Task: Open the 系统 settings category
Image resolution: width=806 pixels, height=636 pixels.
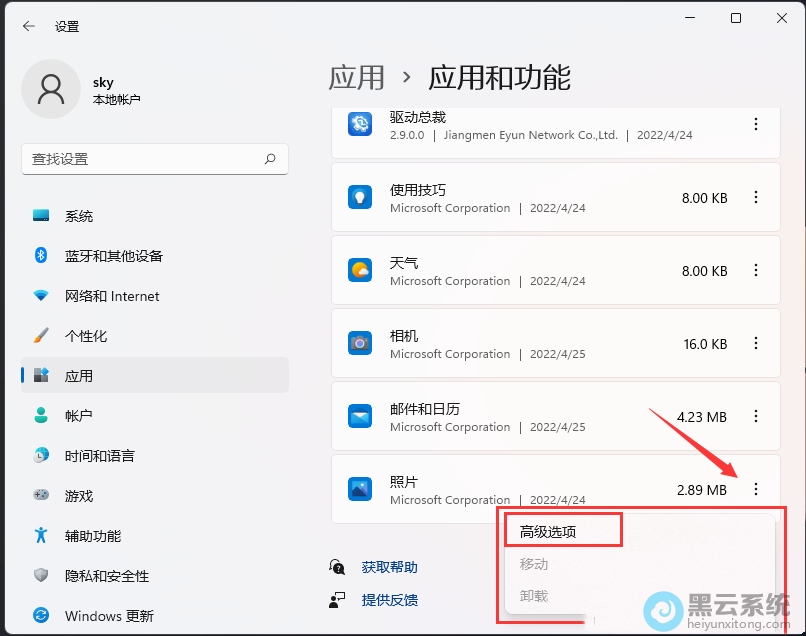Action: pyautogui.click(x=79, y=216)
